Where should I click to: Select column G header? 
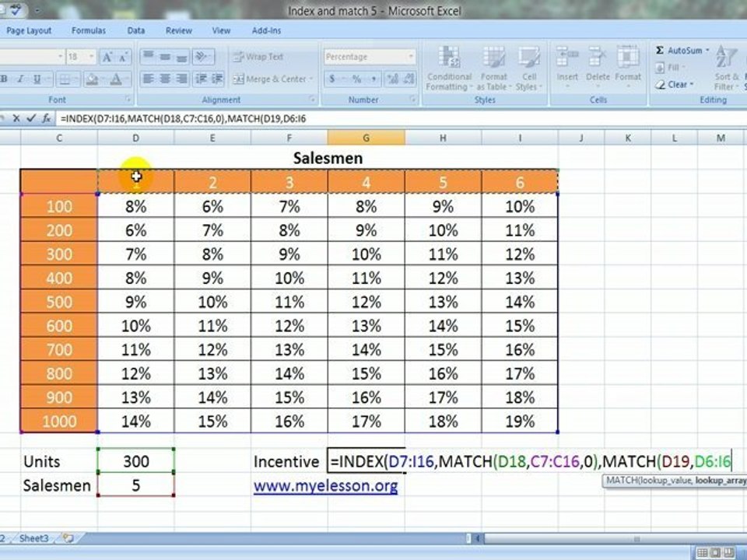pos(366,138)
